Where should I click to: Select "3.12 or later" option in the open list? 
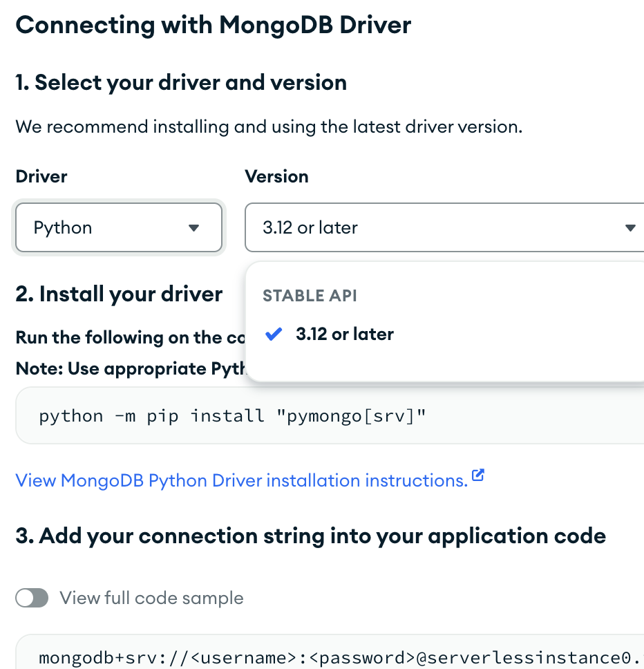pyautogui.click(x=344, y=334)
